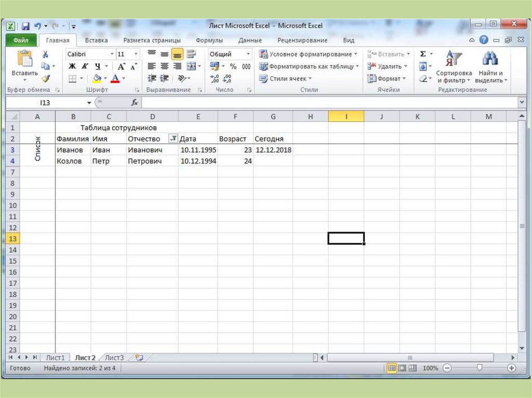The width and height of the screenshot is (532, 398).
Task: Click the AutoSum sigma icon
Action: click(423, 54)
